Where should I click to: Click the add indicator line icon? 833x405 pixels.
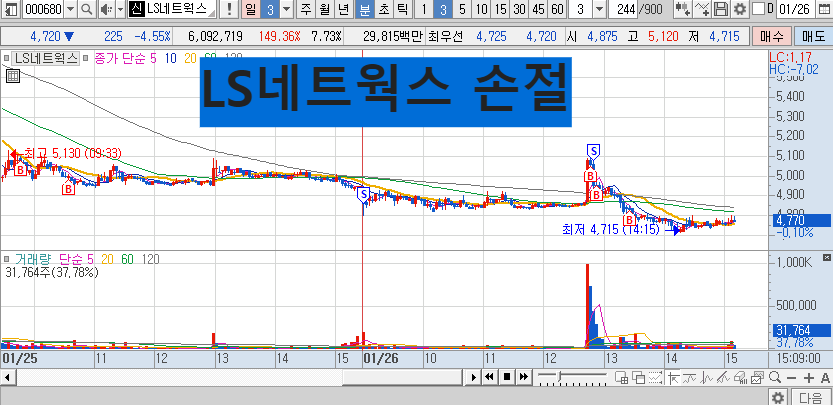(702, 9)
